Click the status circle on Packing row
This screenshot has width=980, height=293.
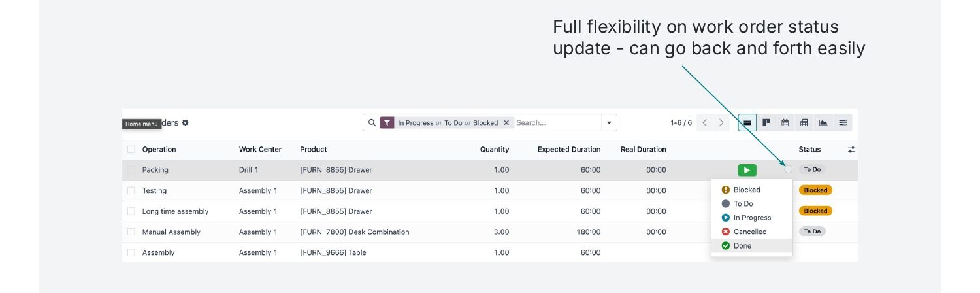pos(789,169)
